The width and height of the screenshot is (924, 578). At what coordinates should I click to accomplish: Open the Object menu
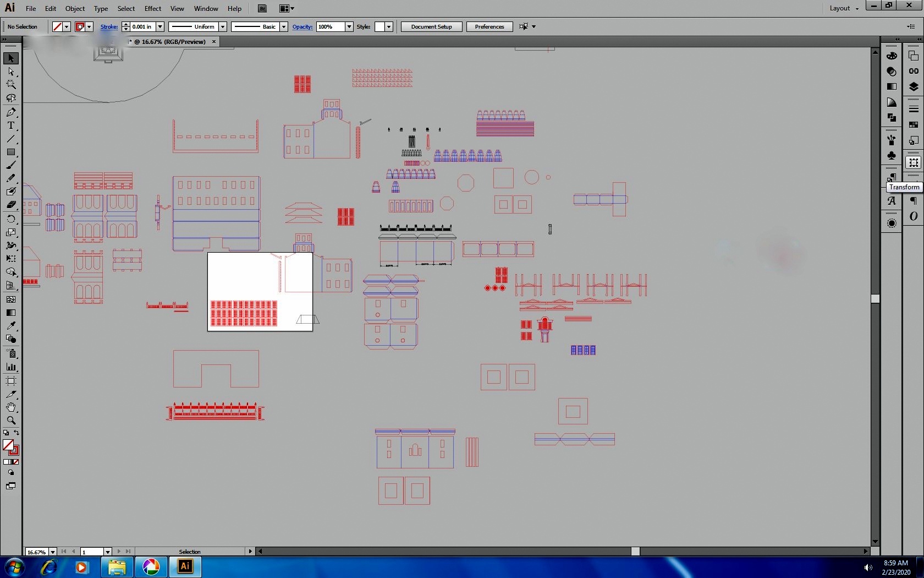tap(75, 8)
